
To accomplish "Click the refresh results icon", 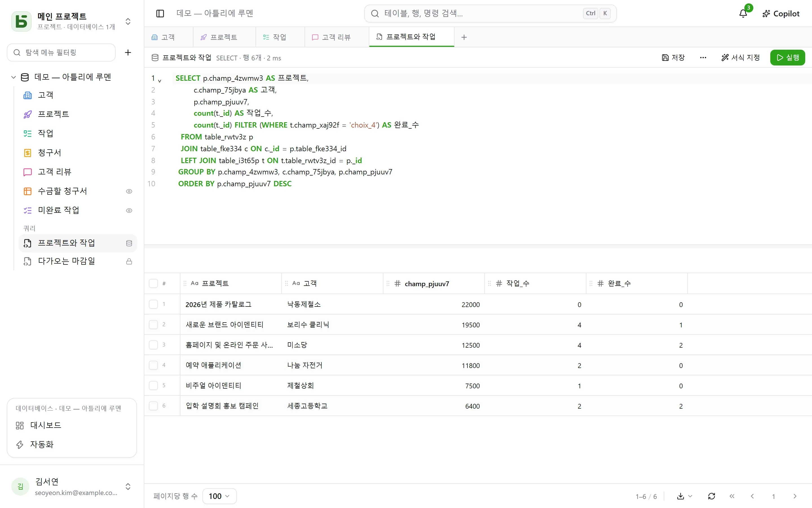I will click(x=711, y=496).
